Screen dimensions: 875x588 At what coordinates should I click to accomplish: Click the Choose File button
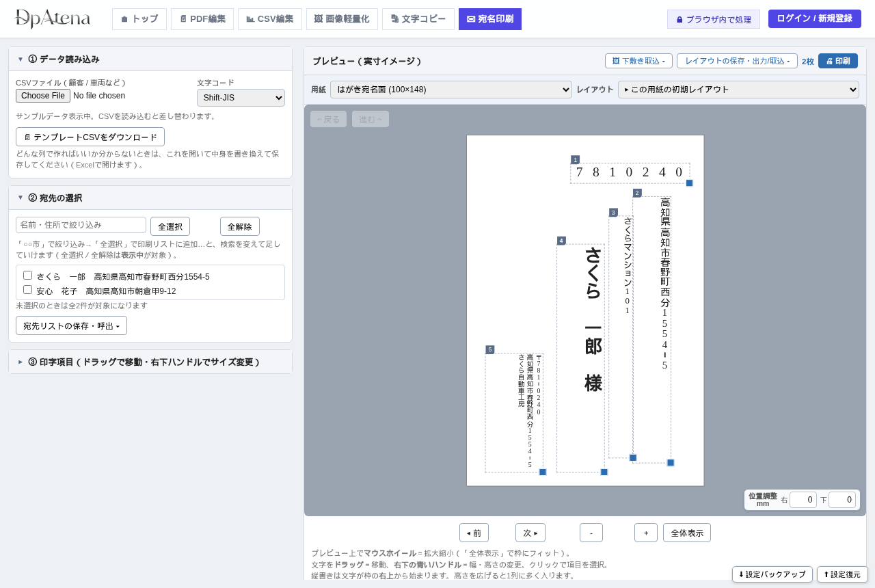(43, 96)
